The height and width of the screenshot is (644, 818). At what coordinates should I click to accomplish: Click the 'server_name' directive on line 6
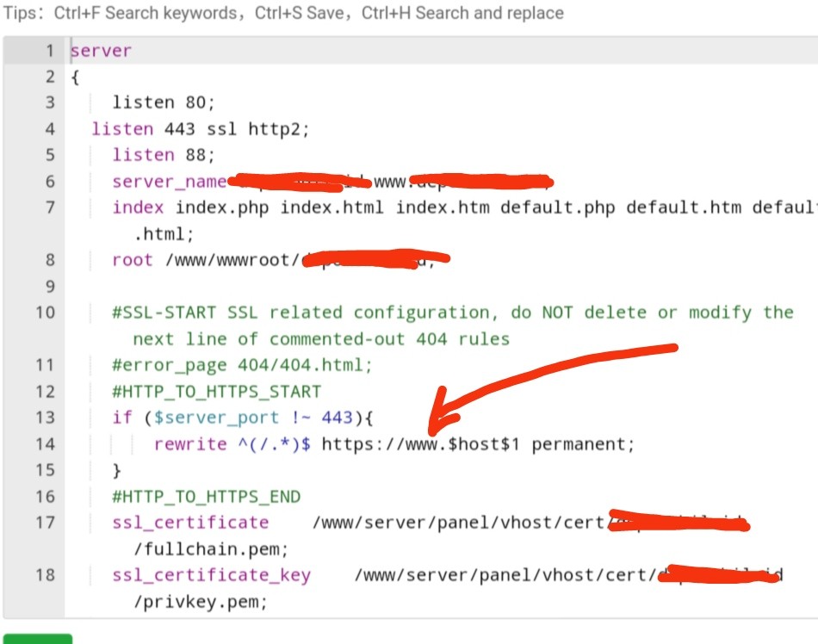170,182
